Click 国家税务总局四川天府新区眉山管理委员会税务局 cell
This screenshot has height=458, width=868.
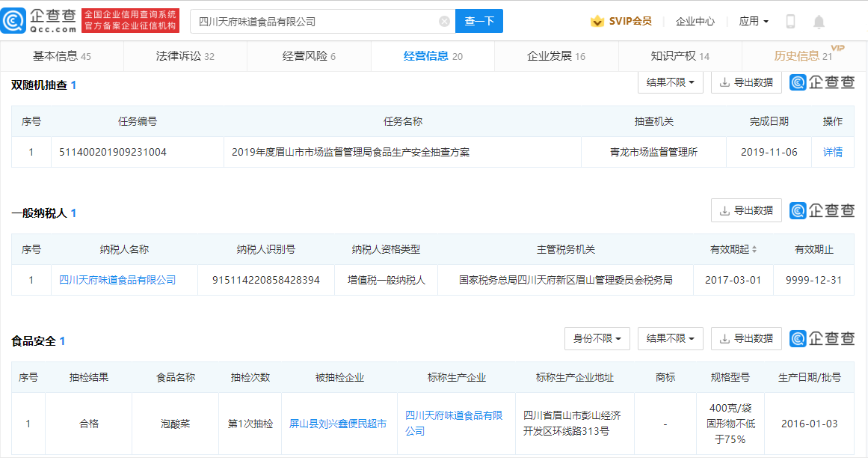566,280
